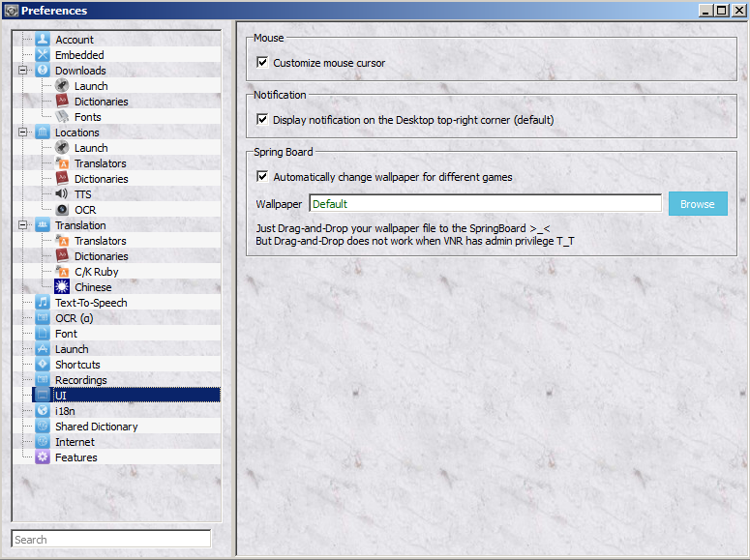Select the Chinese label

93,287
